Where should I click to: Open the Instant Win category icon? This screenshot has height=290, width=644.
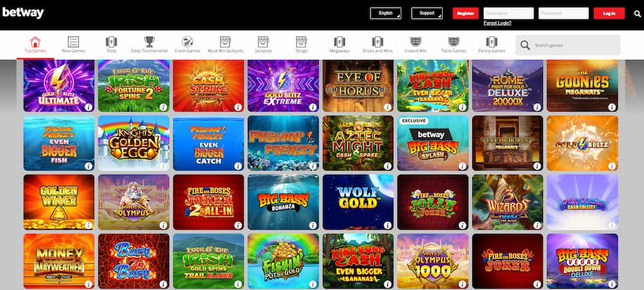(415, 41)
